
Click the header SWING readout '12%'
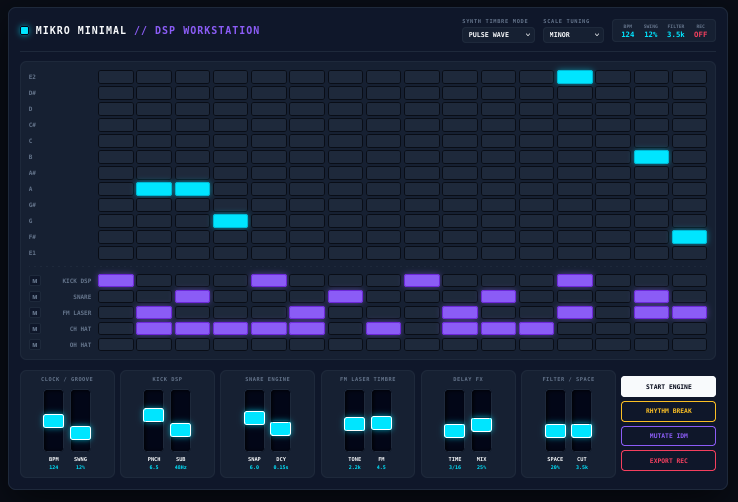[651, 35]
